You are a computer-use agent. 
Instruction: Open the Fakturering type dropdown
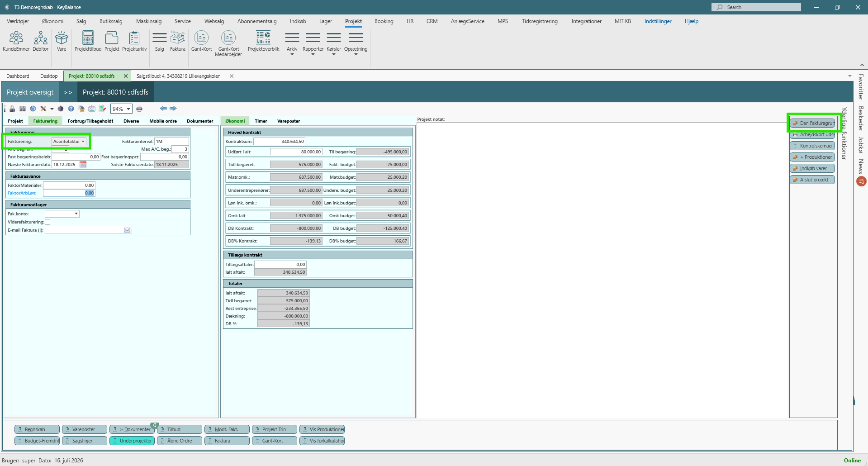pos(69,142)
